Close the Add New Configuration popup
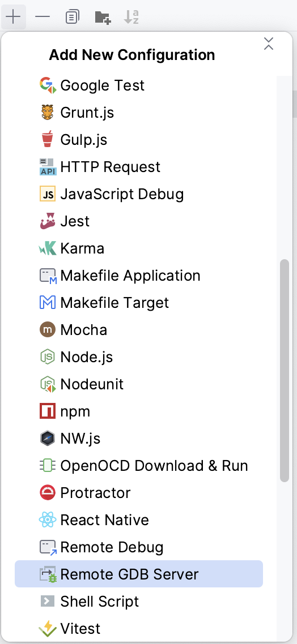Viewport: 297px width, 644px height. 268,44
